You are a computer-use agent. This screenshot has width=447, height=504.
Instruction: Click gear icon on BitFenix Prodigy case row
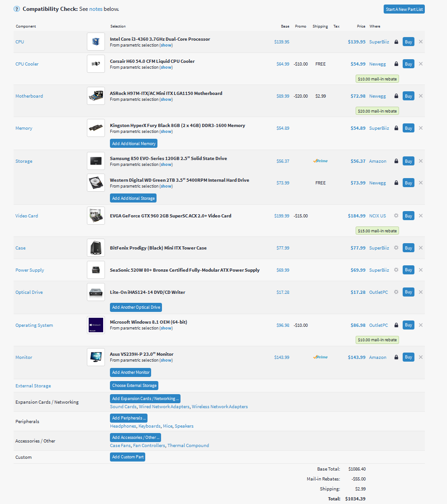396,248
